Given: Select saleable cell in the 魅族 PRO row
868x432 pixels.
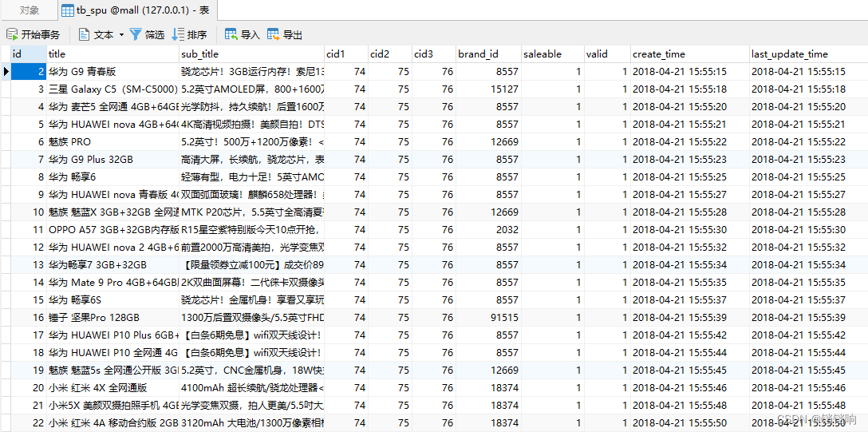Looking at the screenshot, I should (553, 142).
